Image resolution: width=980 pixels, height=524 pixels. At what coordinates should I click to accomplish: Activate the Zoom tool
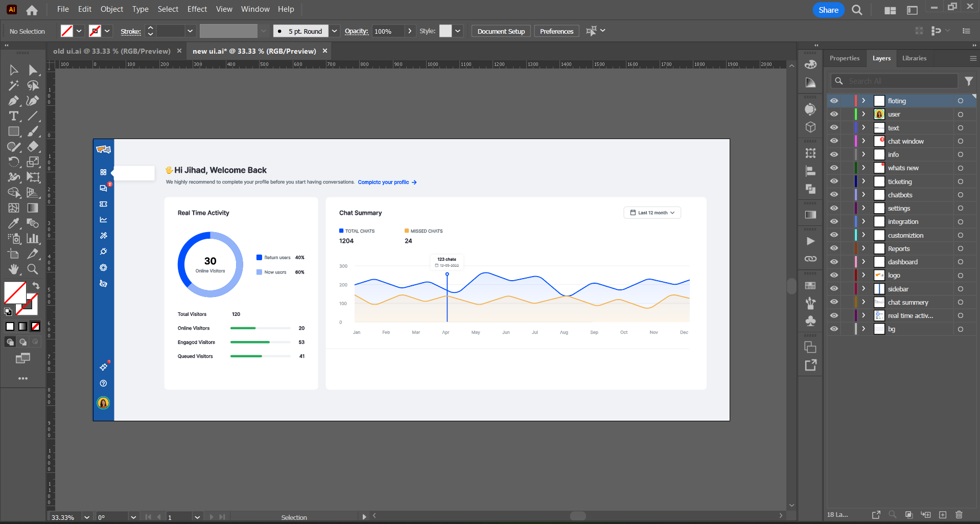[33, 269]
